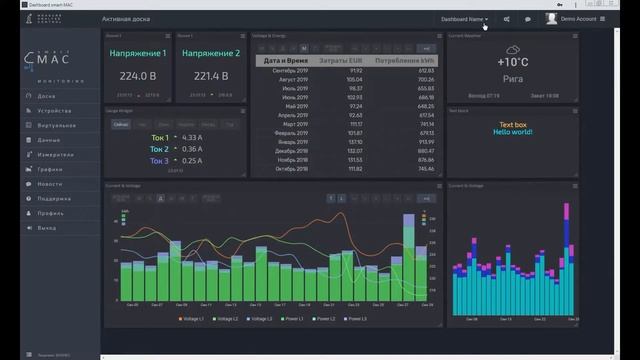The height and width of the screenshot is (360, 640).
Task: Click the Измерители sidebar icon
Action: point(29,155)
